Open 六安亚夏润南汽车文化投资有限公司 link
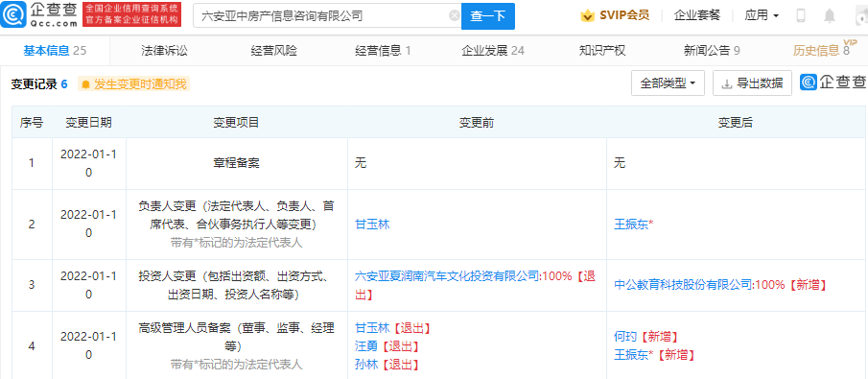Viewport: 868px width, 379px height. (446, 276)
